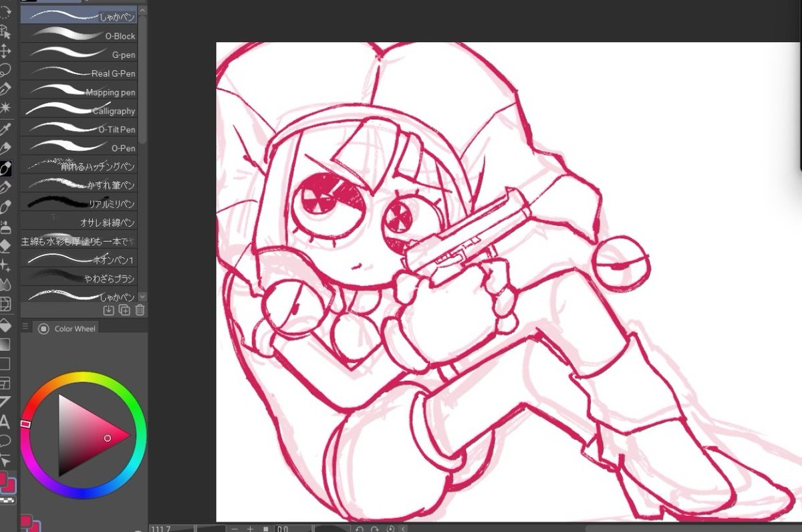
Task: Select the Calligraphy brush
Action: [x=79, y=108]
